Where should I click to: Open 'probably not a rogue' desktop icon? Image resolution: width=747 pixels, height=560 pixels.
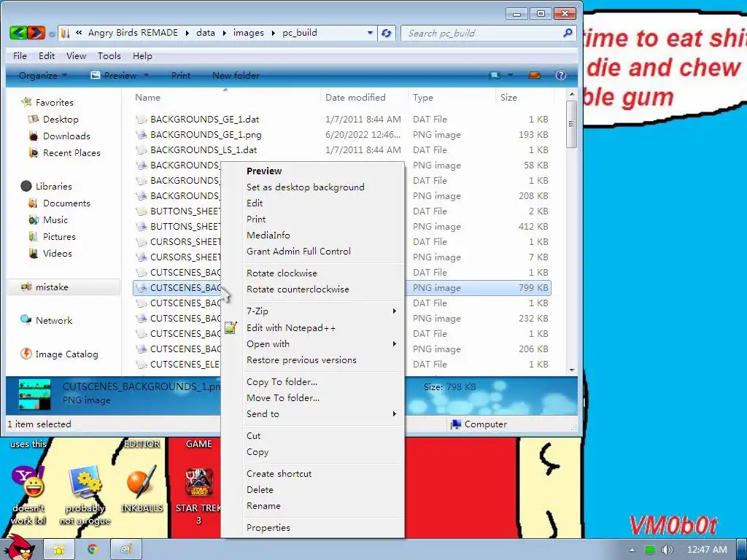(85, 495)
